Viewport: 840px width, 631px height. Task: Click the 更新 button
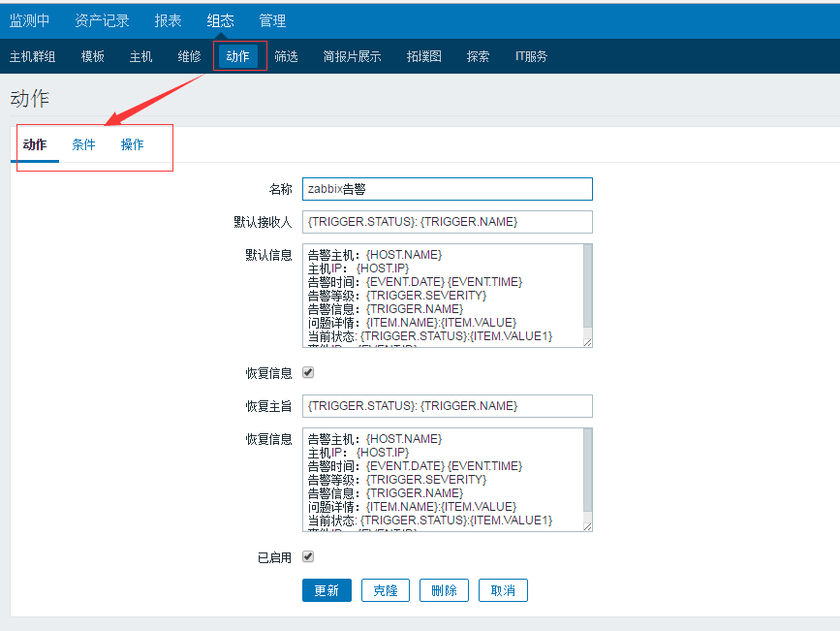327,590
